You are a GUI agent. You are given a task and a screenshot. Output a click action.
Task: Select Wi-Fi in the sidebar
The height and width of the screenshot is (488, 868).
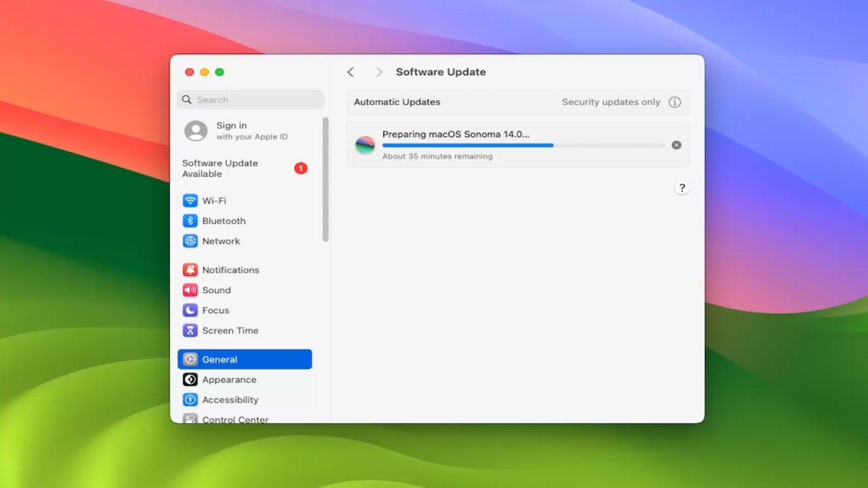click(245, 201)
